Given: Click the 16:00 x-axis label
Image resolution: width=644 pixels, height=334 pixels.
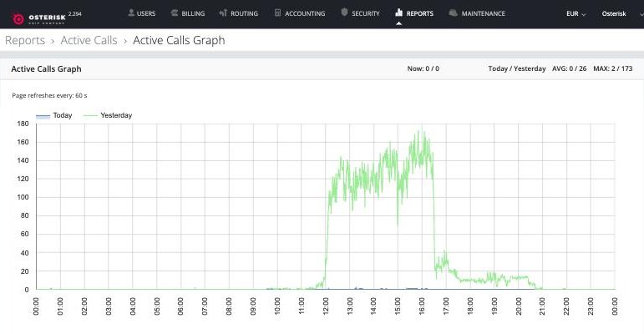Looking at the screenshot, I should click(422, 306).
